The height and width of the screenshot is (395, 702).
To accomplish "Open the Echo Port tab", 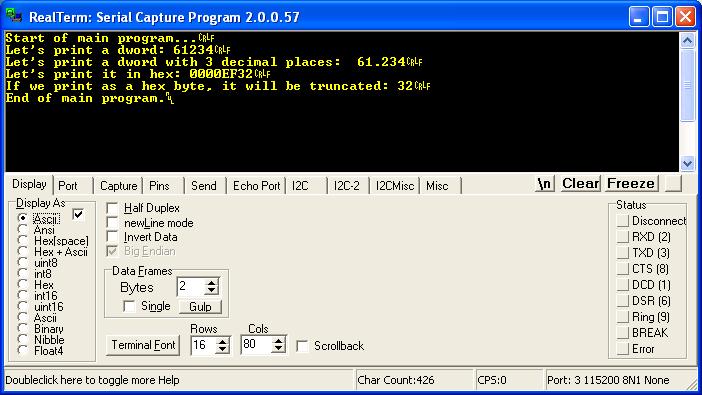I will point(256,185).
